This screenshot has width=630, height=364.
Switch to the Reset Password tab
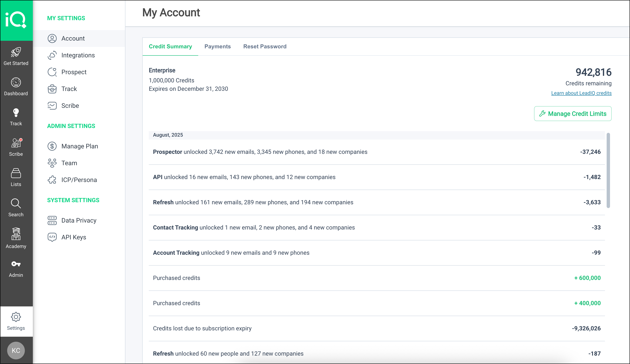point(265,46)
